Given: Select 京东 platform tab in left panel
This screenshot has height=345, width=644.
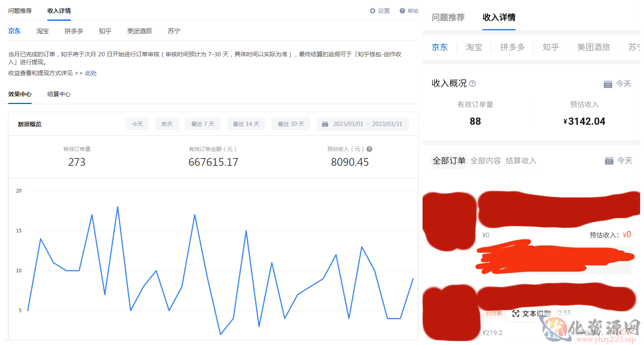Looking at the screenshot, I should 14,31.
